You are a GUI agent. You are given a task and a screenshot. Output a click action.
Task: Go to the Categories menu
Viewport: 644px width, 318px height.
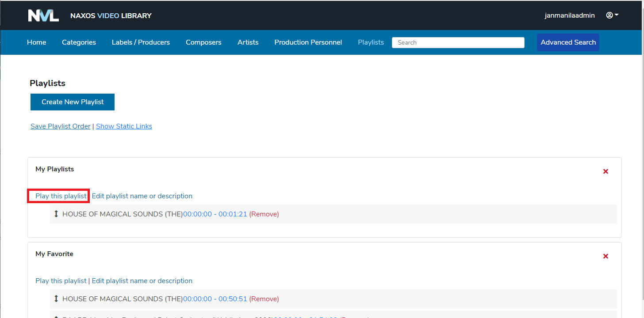[x=79, y=42]
